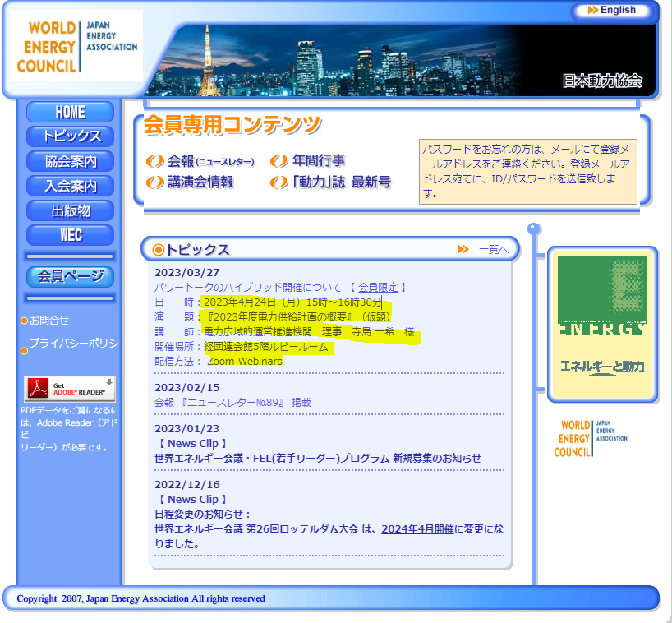Select the 2023/01/23 date text
The image size is (672, 623).
click(x=186, y=429)
